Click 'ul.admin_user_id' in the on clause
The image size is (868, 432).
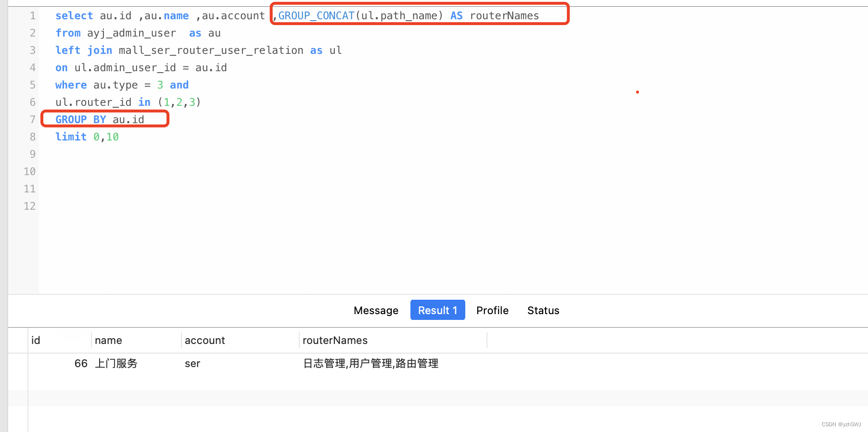tap(125, 68)
